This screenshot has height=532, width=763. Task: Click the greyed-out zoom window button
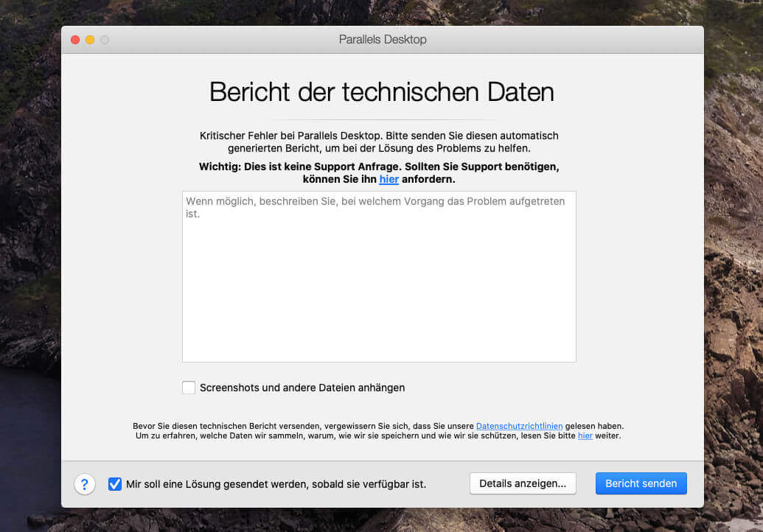click(x=105, y=40)
